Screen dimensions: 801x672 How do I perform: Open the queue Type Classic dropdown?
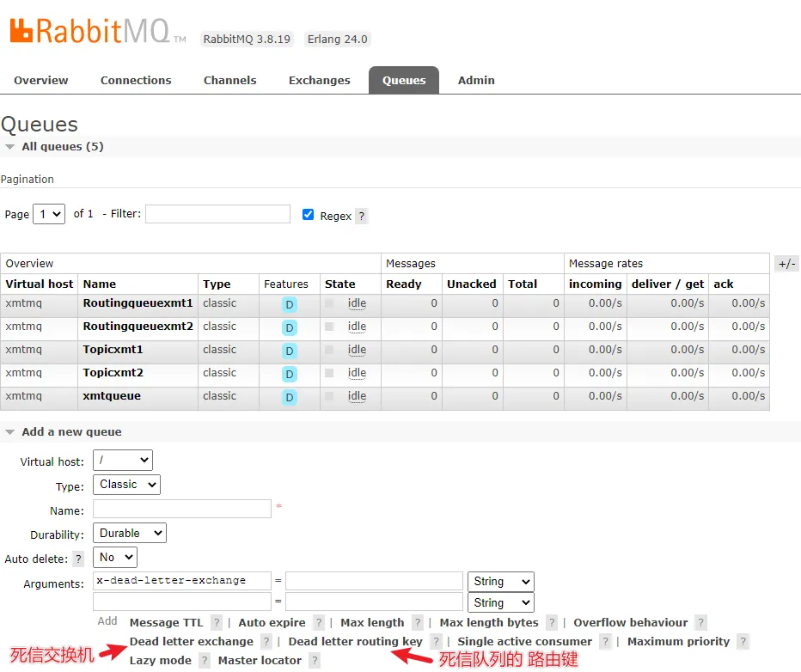pos(126,485)
